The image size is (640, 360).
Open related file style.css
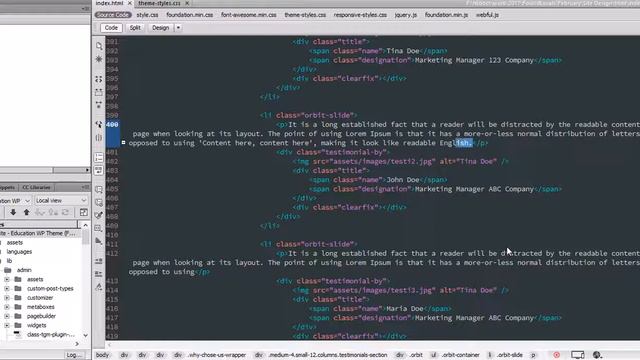(147, 15)
